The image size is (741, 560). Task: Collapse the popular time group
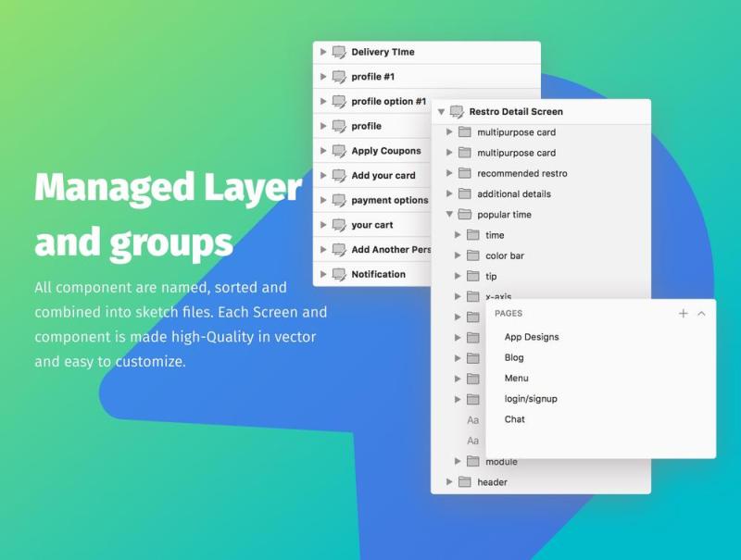(449, 215)
